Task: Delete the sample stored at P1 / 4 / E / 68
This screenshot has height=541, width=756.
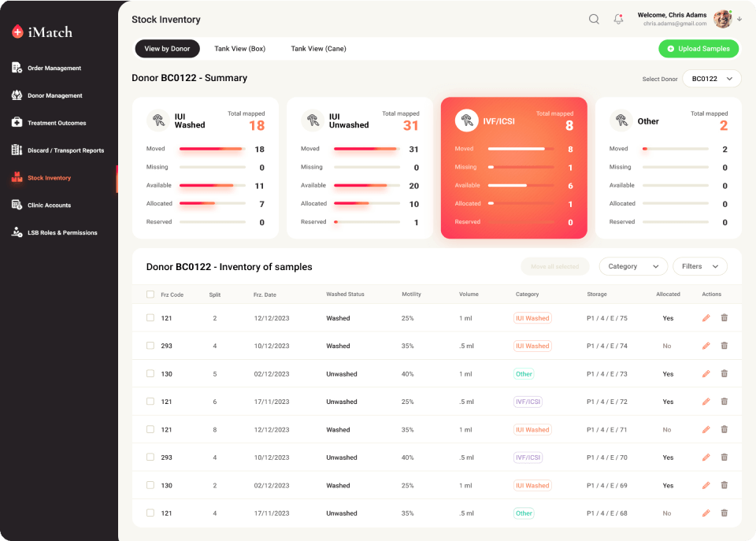Action: [724, 513]
